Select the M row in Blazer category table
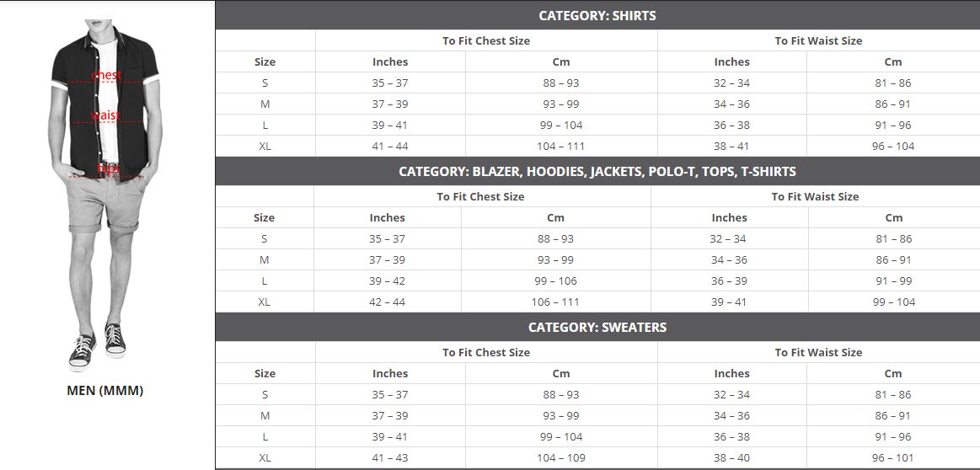Viewport: 980px width, 470px height. pos(597,260)
